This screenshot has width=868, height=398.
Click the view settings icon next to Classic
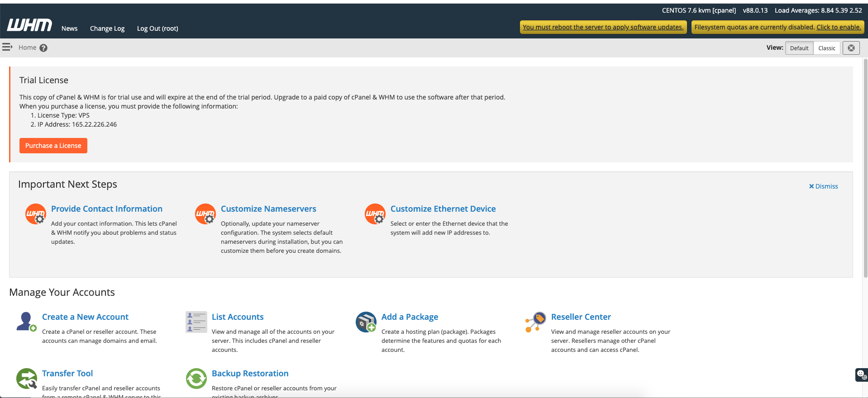[x=851, y=48]
